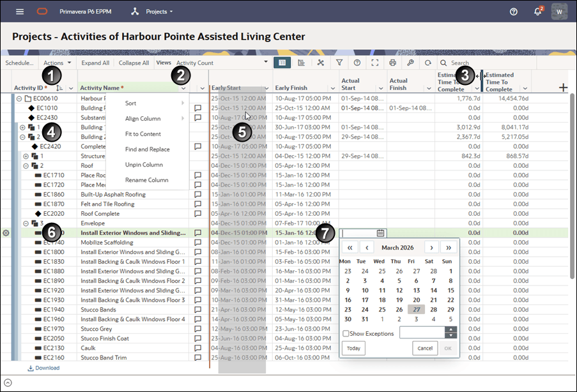Image resolution: width=577 pixels, height=392 pixels.
Task: Open the help icon in the header
Action: [513, 11]
